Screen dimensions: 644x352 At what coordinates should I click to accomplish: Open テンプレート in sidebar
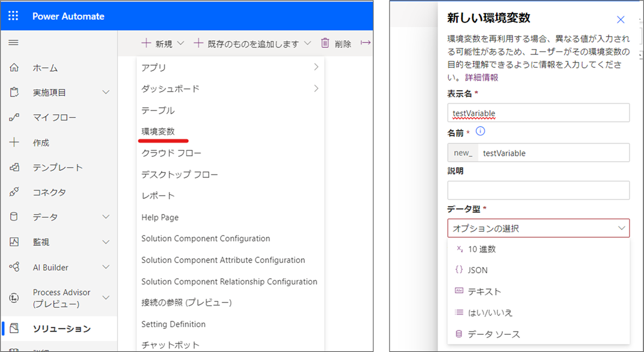59,167
